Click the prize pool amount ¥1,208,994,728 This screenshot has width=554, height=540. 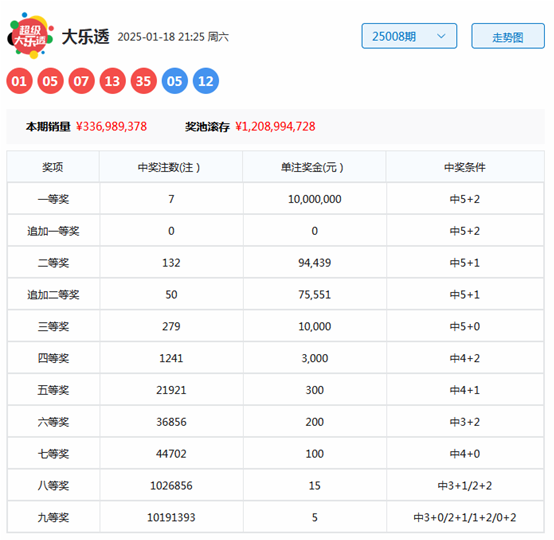point(276,127)
